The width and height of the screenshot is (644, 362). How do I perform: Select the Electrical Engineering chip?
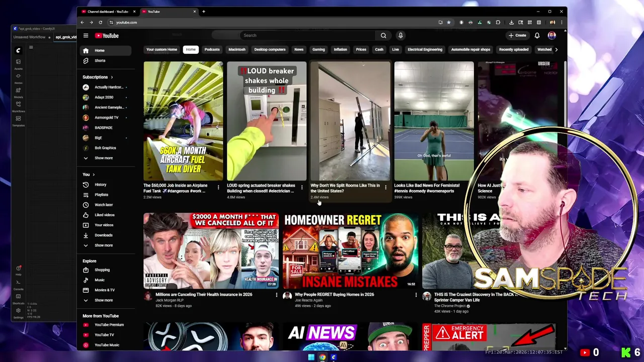point(425,49)
